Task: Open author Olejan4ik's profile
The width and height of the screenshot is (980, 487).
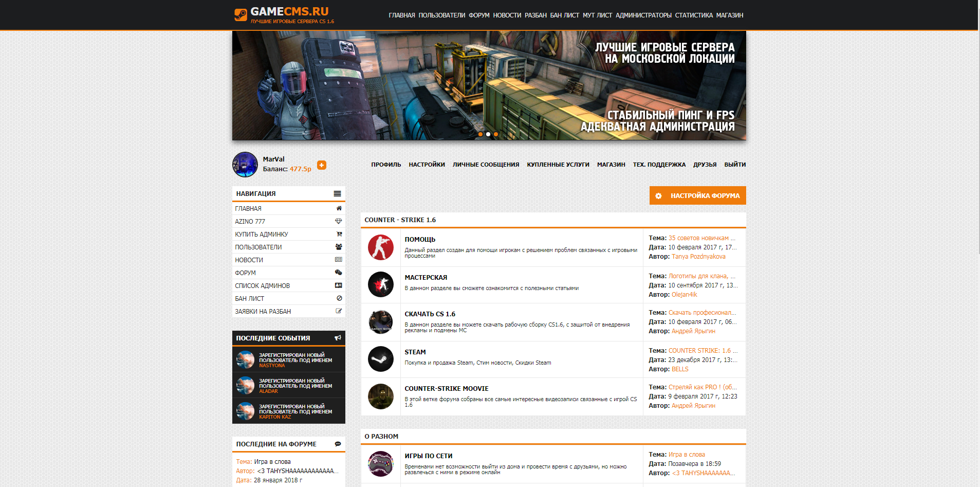Action: (x=685, y=295)
